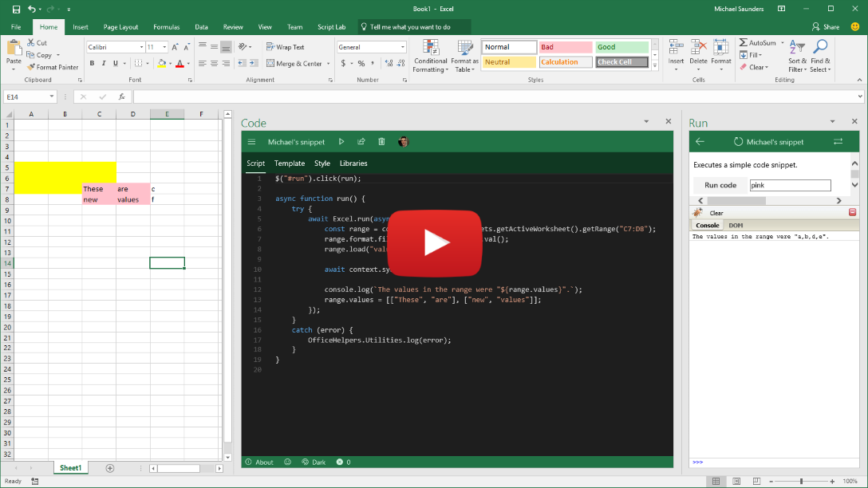The height and width of the screenshot is (488, 868).
Task: Save the workbook via the quick access icon
Action: 16,9
